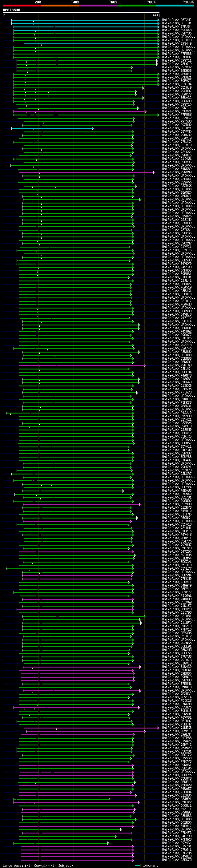Select the UniRef100_A9NTJ4 label
The width and height of the screenshot is (197, 868).
[177, 108]
